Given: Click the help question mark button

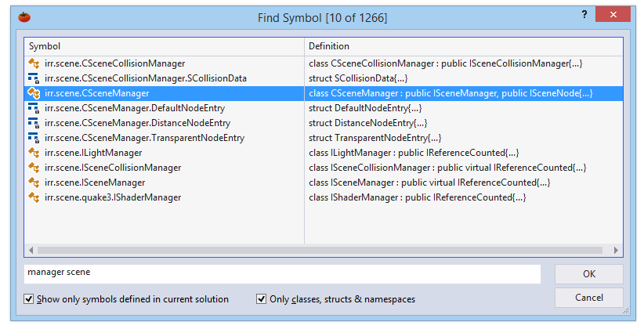Looking at the screenshot, I should 584,15.
